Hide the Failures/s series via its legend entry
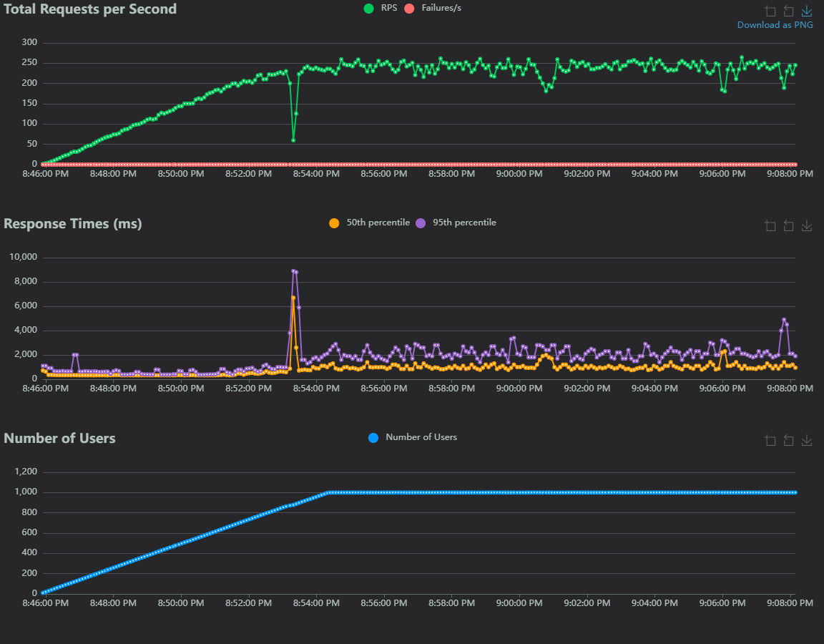824x644 pixels. click(434, 8)
